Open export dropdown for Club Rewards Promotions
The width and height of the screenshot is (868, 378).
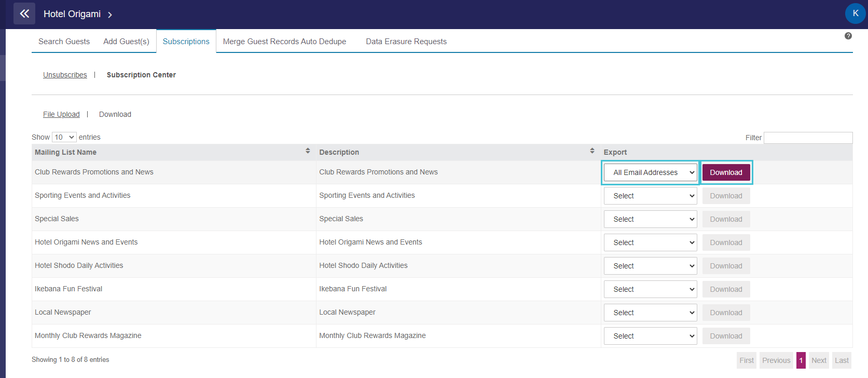tap(651, 172)
